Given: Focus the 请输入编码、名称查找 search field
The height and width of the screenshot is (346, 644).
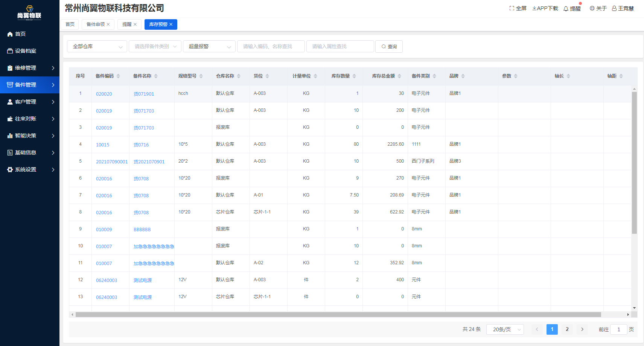Looking at the screenshot, I should tap(271, 46).
